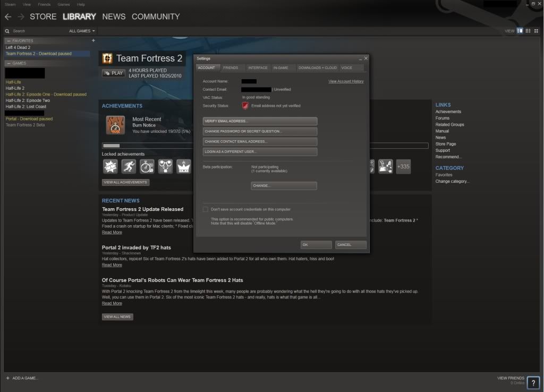Image resolution: width=544 pixels, height=392 pixels.
Task: Select Portal - Download paused entry
Action: coord(29,119)
